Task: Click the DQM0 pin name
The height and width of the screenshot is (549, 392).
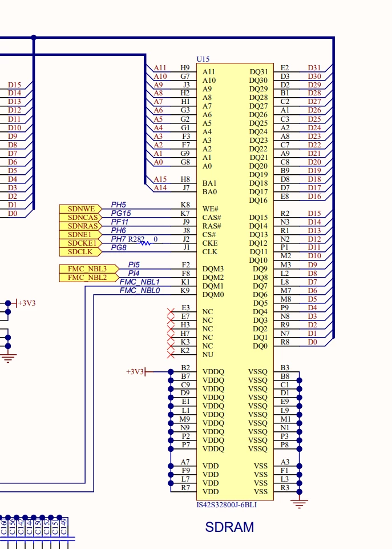Action: click(x=213, y=294)
